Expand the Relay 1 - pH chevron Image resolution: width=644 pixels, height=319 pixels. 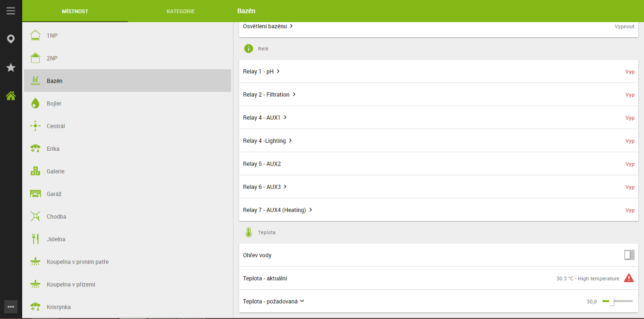tap(278, 72)
